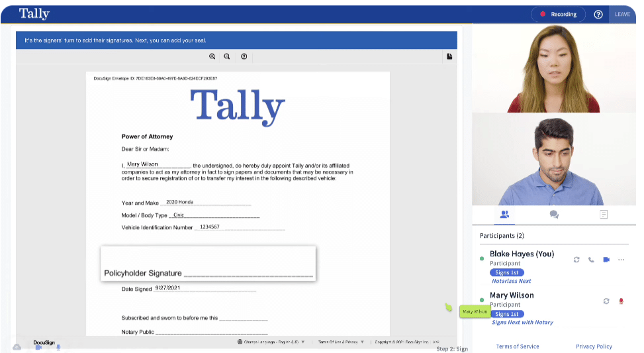Click the bottom-left cloud icon
644x353 pixels.
click(x=17, y=347)
